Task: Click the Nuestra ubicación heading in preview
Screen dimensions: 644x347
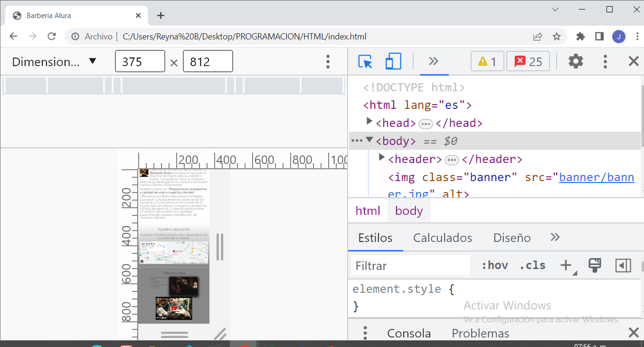Action: click(x=174, y=229)
